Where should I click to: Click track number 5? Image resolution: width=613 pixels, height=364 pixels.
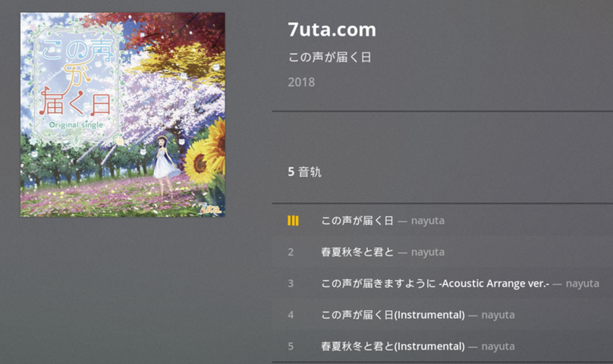(x=291, y=346)
